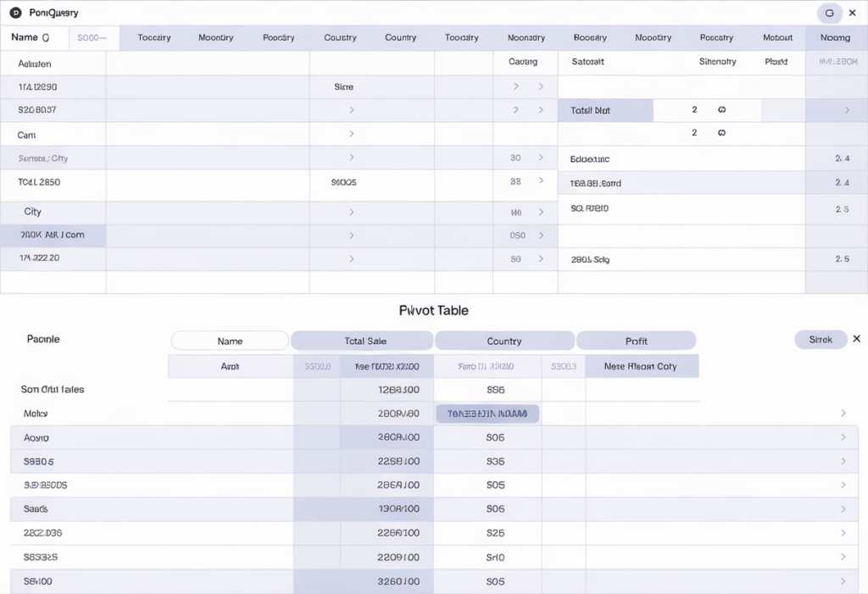Expand the chevron on the Matey pivot row
868x594 pixels.
click(x=843, y=414)
